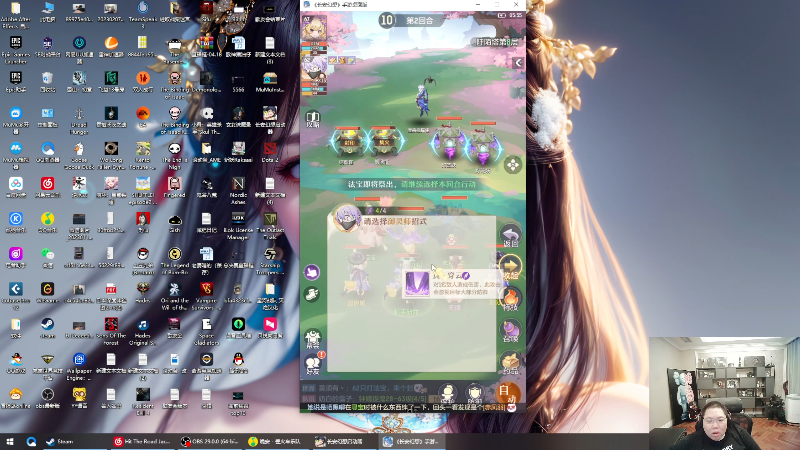The height and width of the screenshot is (450, 800).
Task: Click the masked purple-hair character portrait
Action: 313,69
